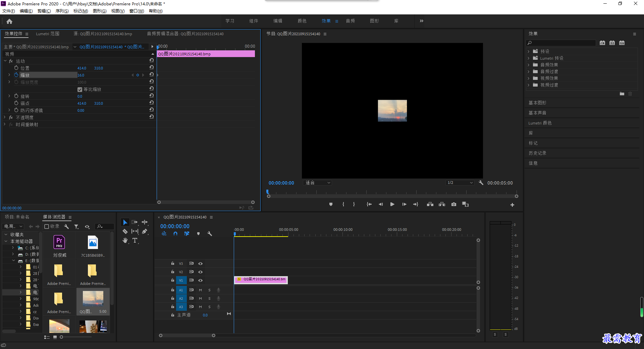Click Scale value 16.0 field

(x=81, y=75)
